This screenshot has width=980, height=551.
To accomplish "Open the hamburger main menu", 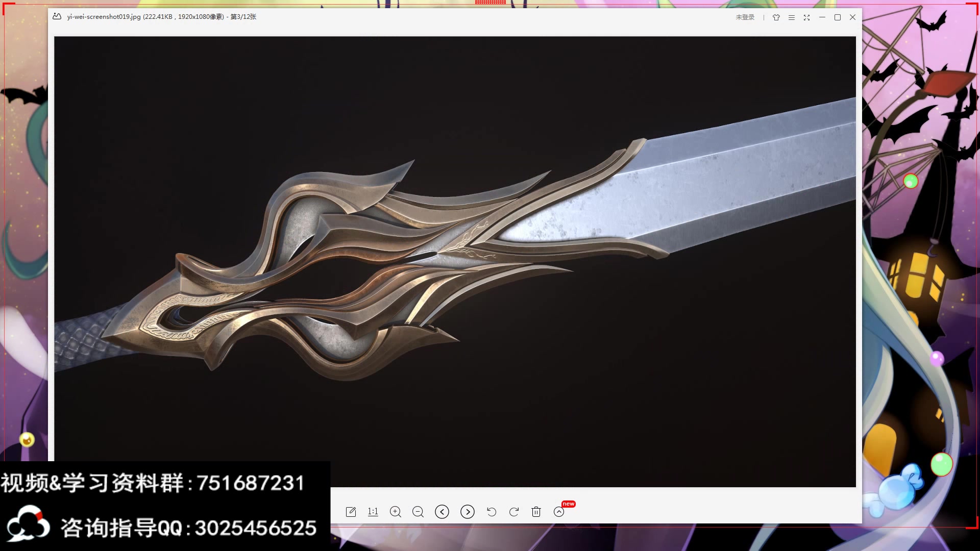I will pyautogui.click(x=792, y=17).
